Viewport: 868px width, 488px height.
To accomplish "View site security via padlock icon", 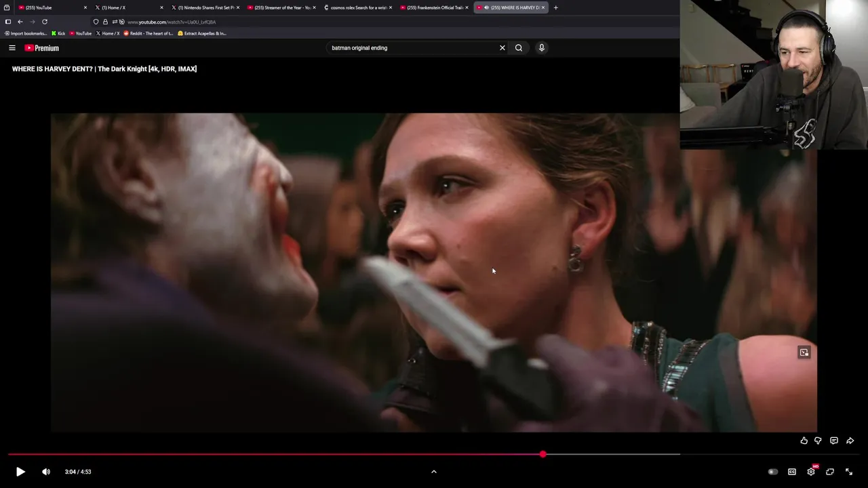I will [x=105, y=22].
